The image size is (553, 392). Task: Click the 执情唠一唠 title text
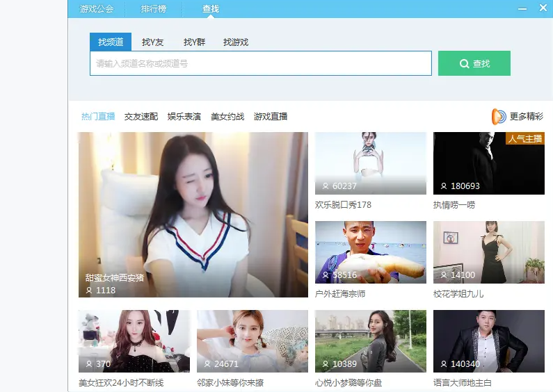tap(454, 205)
